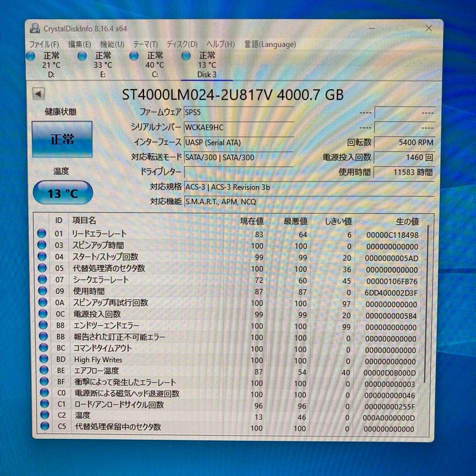Click the 項目名 column header

84,220
